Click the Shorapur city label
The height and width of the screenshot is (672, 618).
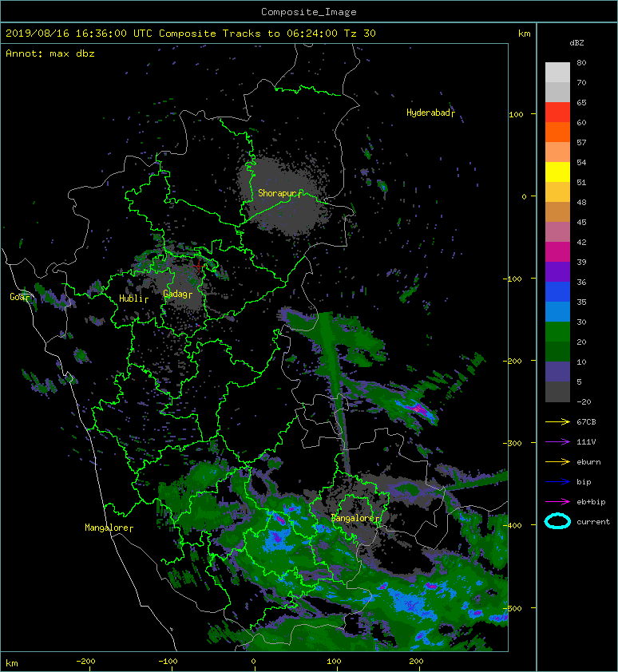tap(279, 193)
